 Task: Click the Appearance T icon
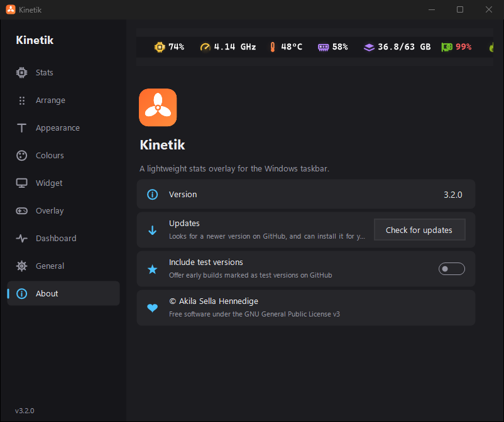pyautogui.click(x=21, y=128)
